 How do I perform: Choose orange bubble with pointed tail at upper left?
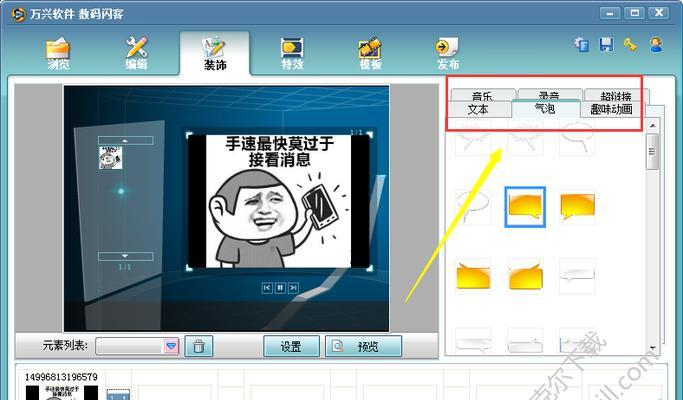(473, 276)
